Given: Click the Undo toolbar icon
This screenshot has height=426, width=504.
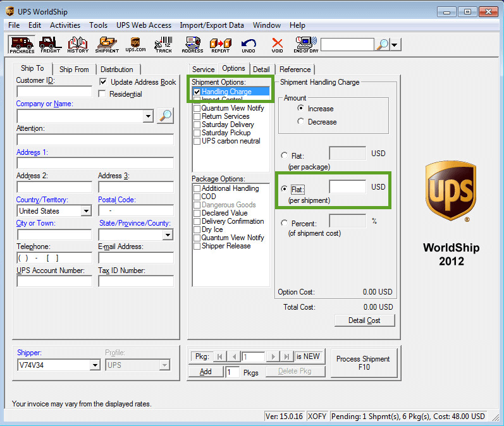Looking at the screenshot, I should pos(249,46).
